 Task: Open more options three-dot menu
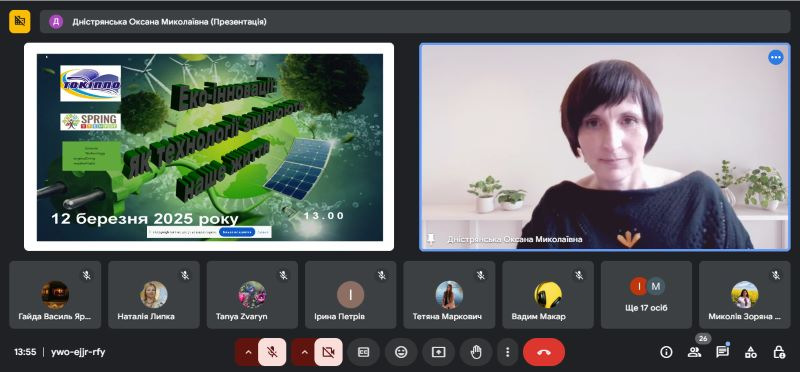tap(507, 352)
